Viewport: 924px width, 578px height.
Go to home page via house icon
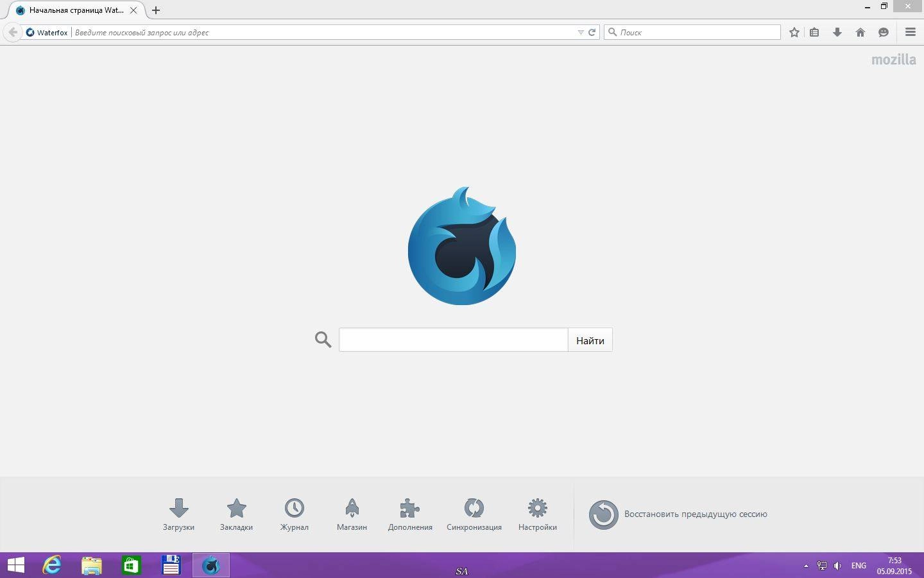(860, 32)
